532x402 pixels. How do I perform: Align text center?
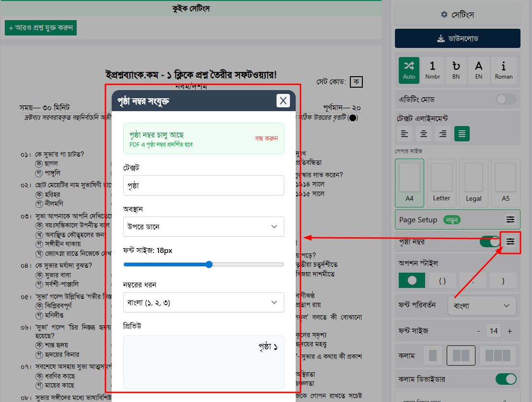(424, 134)
